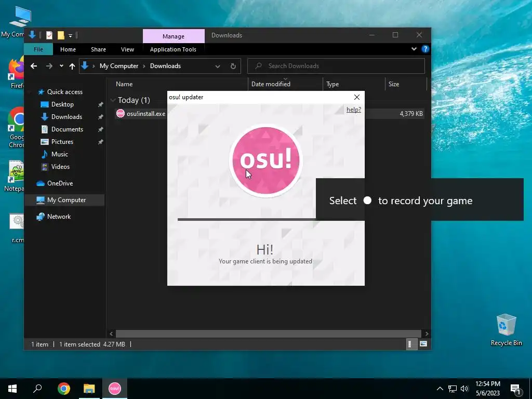
Task: Click the horizontal scrollbar in file list
Action: [269, 334]
